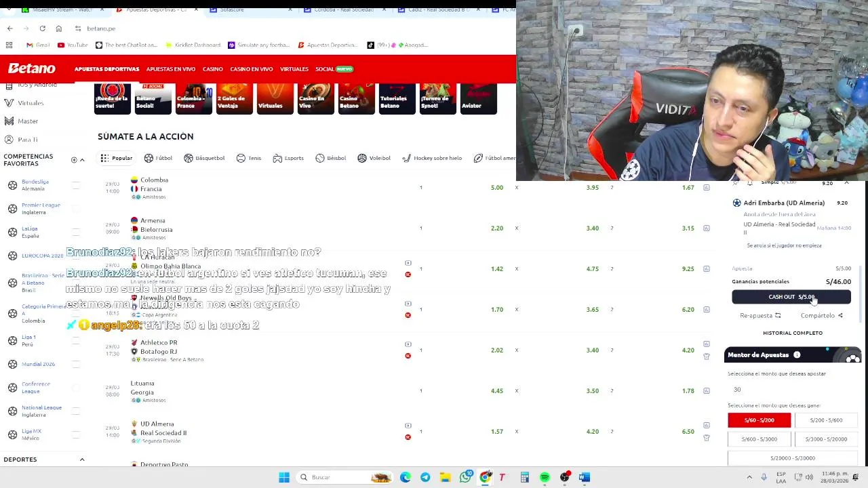Open Telegram from the taskbar

[425, 477]
